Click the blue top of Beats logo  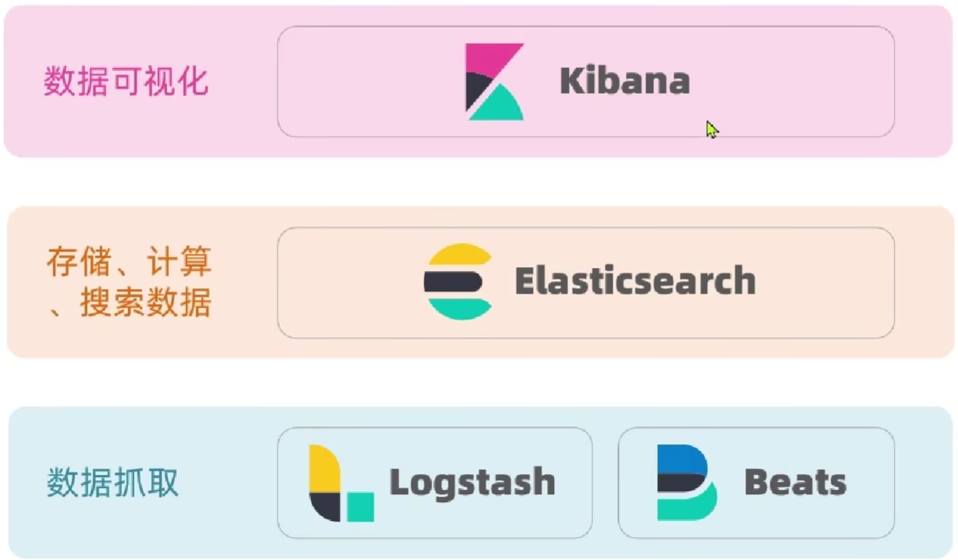pos(680,459)
